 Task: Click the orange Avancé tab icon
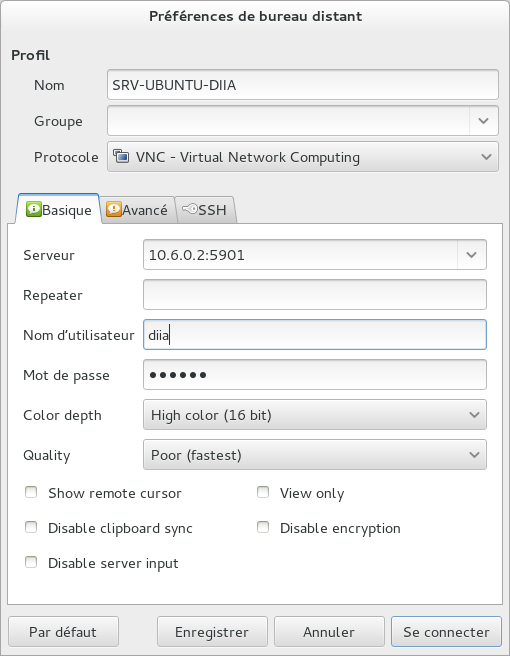pyautogui.click(x=113, y=209)
